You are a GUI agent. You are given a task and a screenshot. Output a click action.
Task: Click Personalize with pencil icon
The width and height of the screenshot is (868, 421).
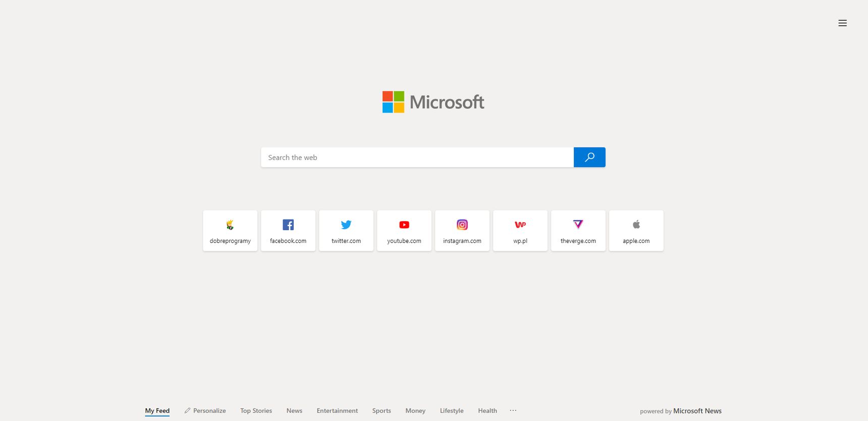click(205, 410)
